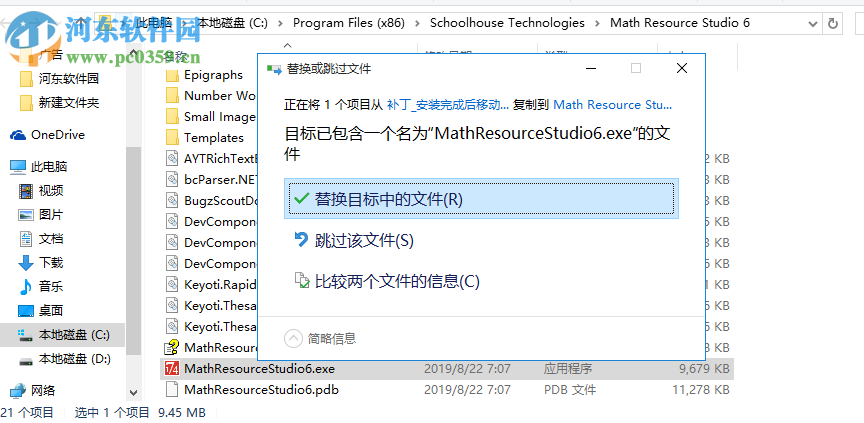Image resolution: width=864 pixels, height=423 pixels.
Task: Refresh the Explorer folder view
Action: click(833, 23)
